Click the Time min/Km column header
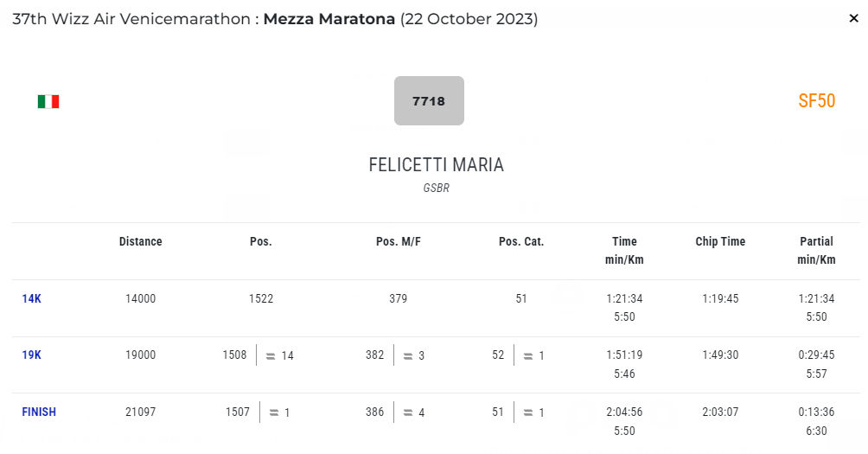 point(624,251)
